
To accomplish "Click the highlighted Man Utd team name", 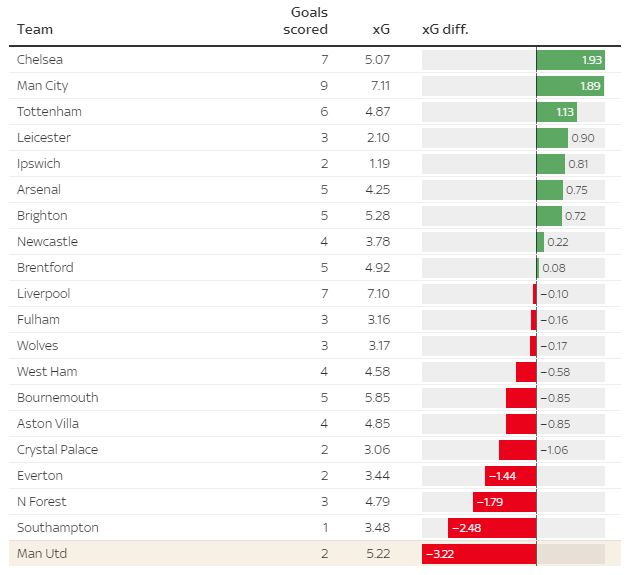I will tap(41, 554).
